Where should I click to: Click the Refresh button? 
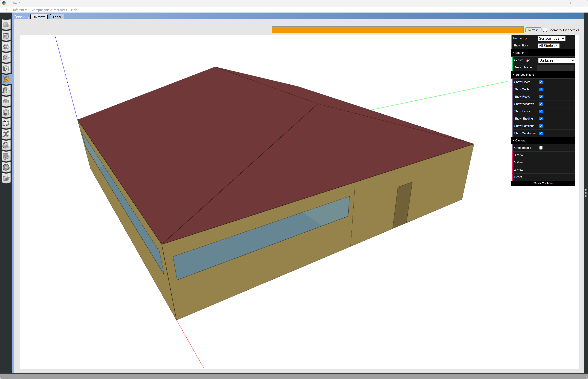pyautogui.click(x=533, y=30)
